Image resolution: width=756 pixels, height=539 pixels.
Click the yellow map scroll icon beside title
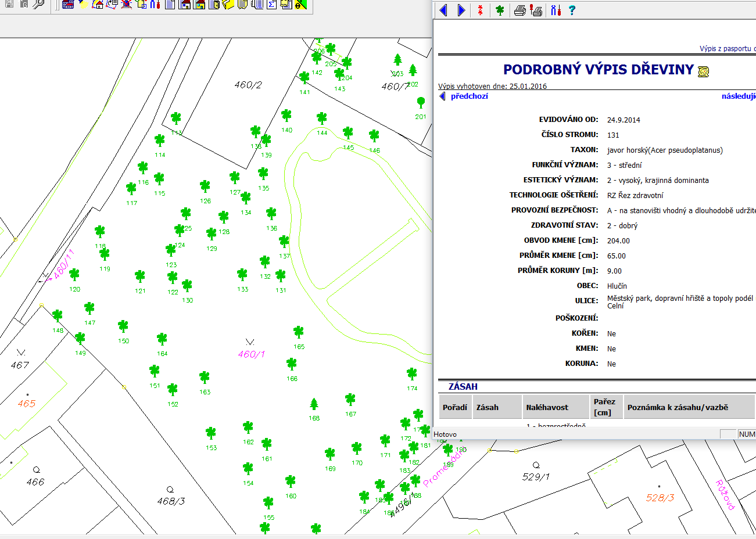click(703, 71)
